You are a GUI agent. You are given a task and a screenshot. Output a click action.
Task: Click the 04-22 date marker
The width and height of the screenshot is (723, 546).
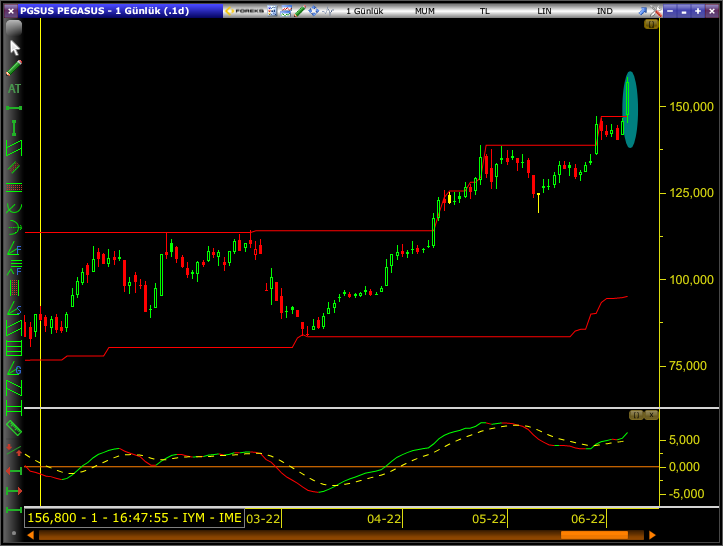[x=384, y=519]
